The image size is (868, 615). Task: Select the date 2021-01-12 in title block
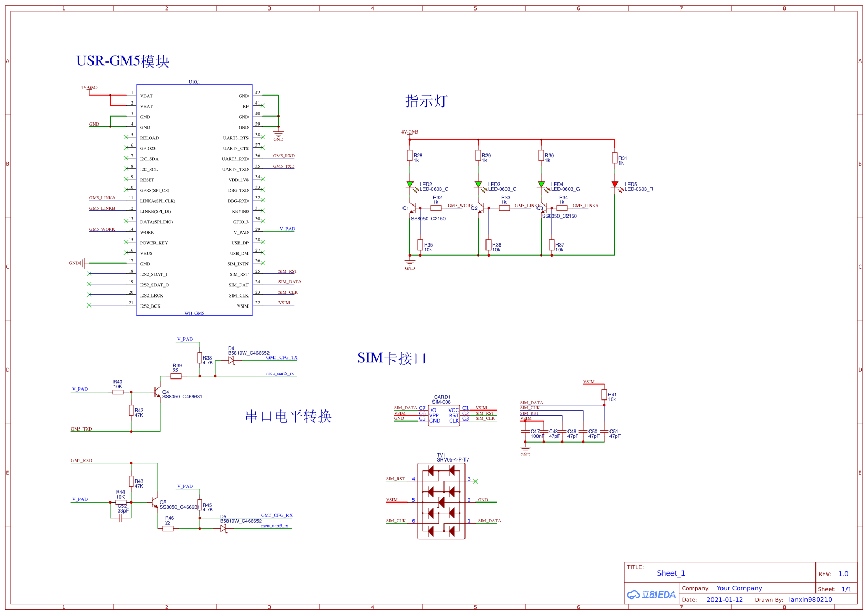[x=725, y=599]
